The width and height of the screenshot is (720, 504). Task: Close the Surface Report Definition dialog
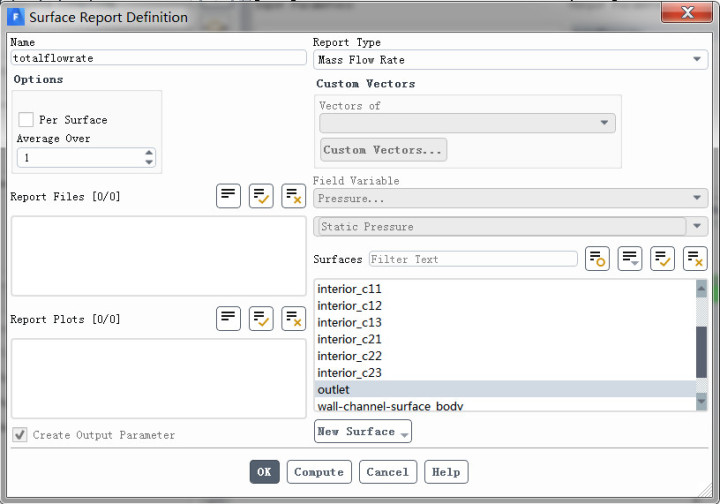[686, 12]
